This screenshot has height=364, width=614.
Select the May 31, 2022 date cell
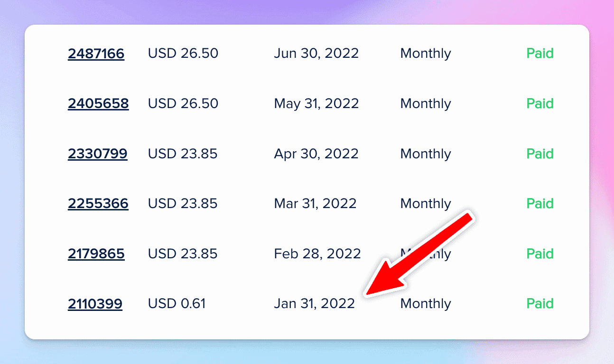click(x=316, y=104)
